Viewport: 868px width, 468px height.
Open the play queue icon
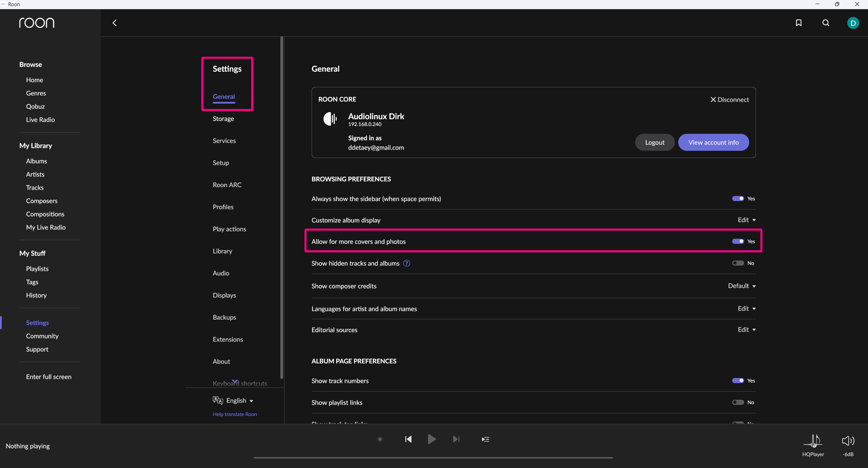pos(485,439)
